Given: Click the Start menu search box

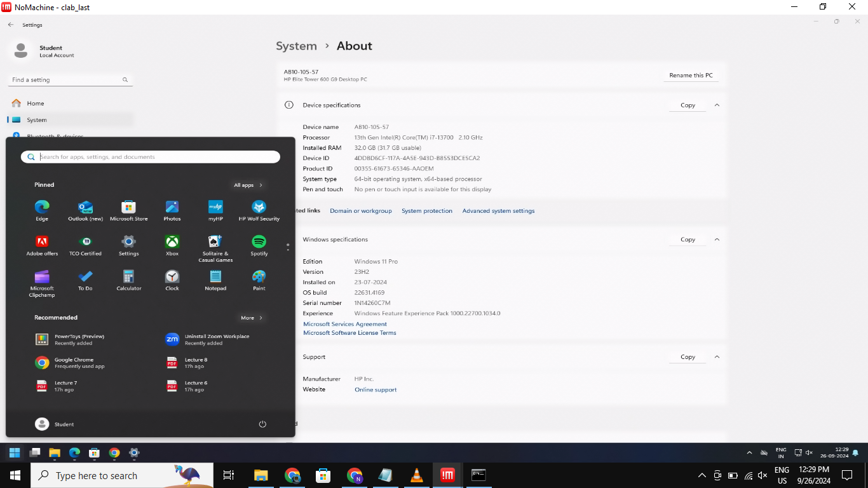Looking at the screenshot, I should [151, 157].
